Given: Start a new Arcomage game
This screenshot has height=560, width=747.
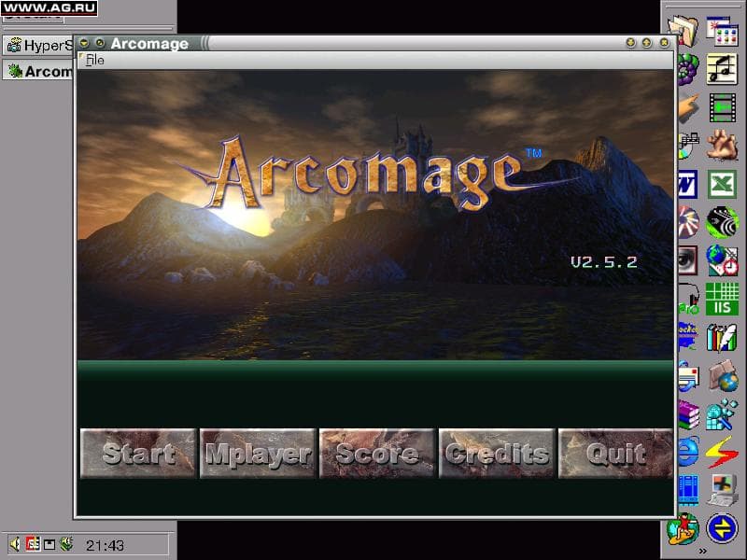Looking at the screenshot, I should pyautogui.click(x=138, y=453).
